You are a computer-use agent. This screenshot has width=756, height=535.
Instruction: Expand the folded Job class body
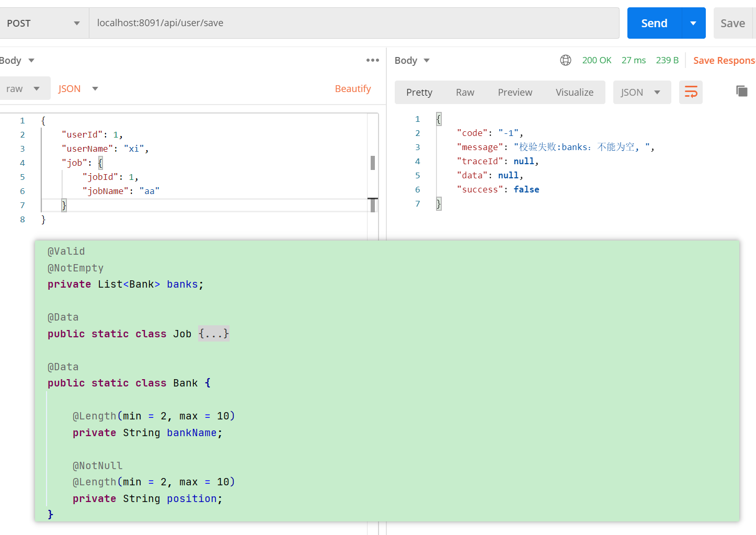pos(214,334)
